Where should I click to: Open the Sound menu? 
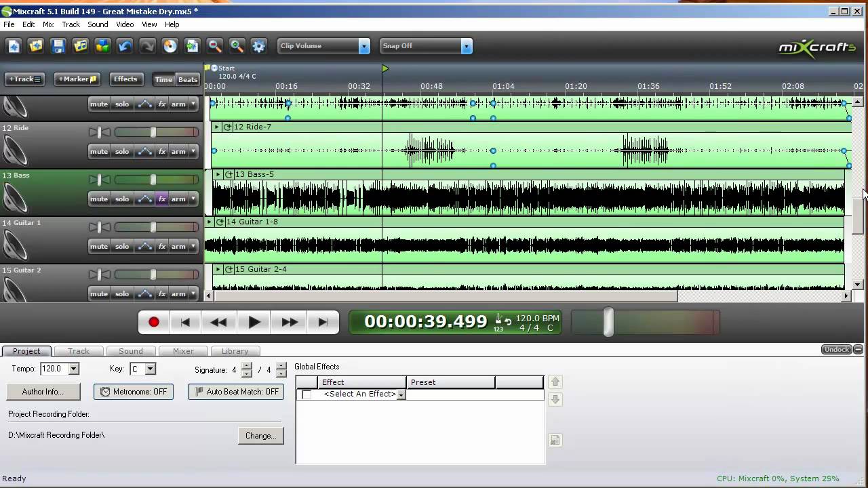[98, 24]
